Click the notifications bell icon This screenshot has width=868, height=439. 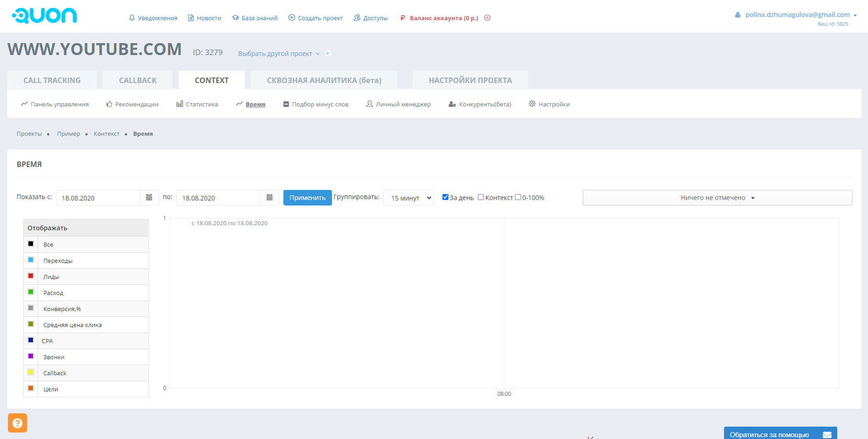pyautogui.click(x=132, y=18)
